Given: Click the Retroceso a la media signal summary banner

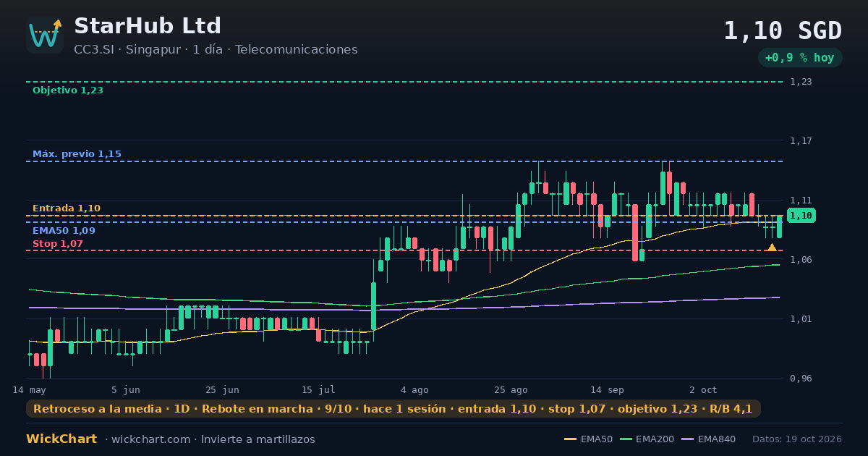Looking at the screenshot, I should point(393,409).
